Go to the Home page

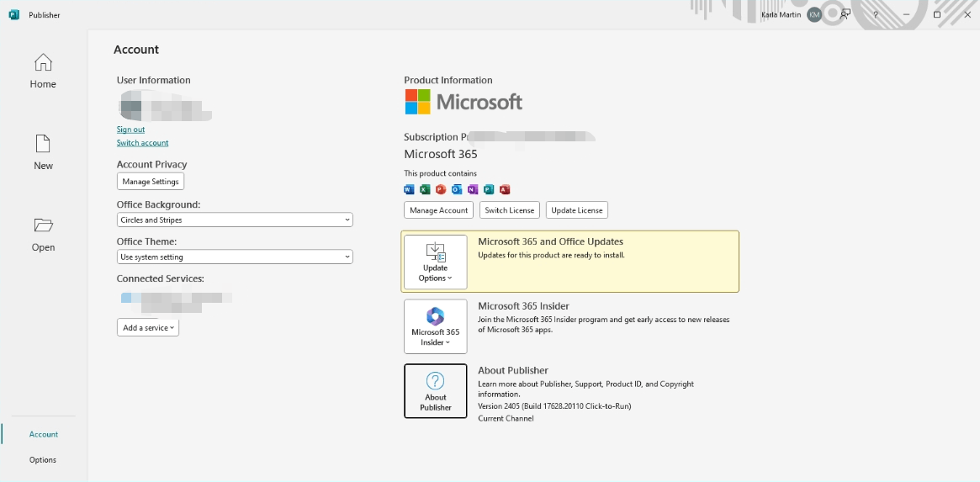(43, 72)
